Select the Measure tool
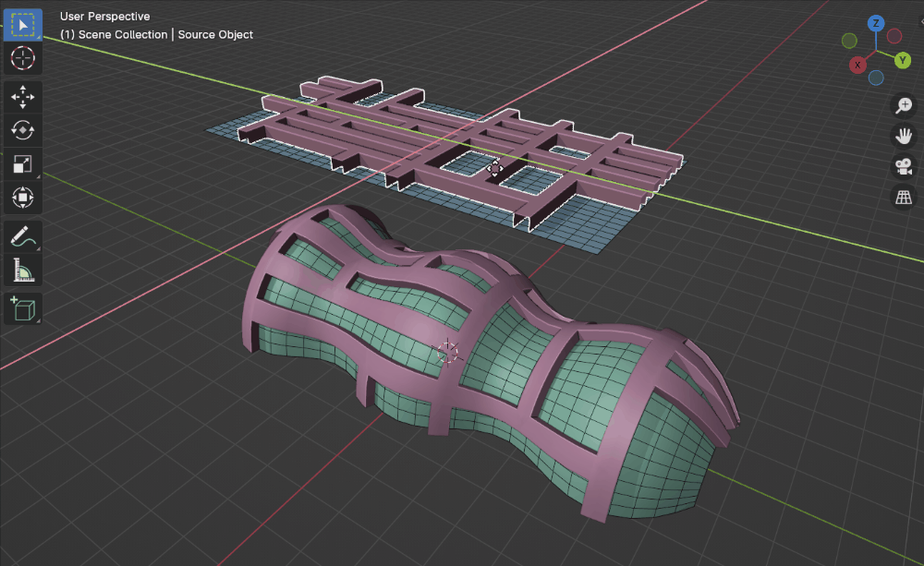924x566 pixels. 22,271
